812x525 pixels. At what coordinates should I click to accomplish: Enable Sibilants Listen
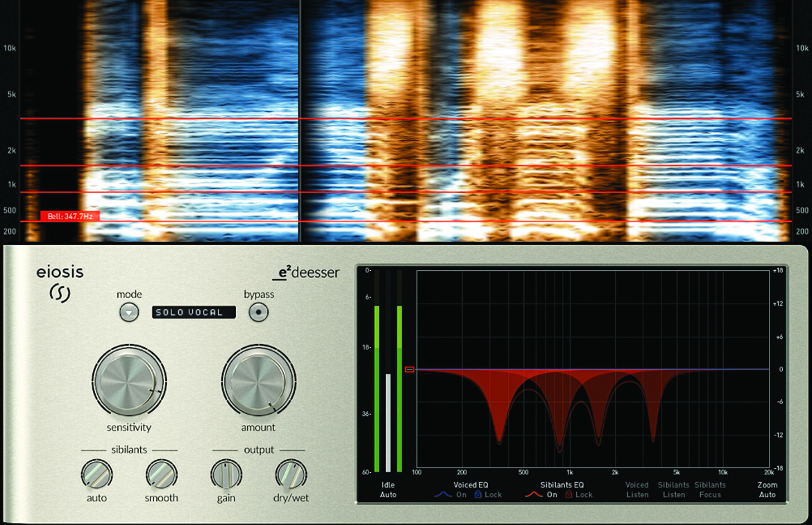pyautogui.click(x=674, y=490)
